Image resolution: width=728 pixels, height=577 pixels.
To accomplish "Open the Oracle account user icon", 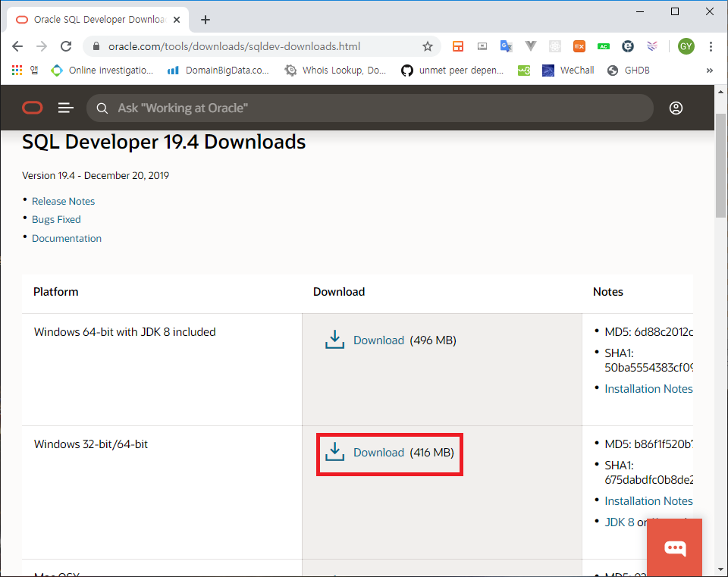I will [x=676, y=108].
